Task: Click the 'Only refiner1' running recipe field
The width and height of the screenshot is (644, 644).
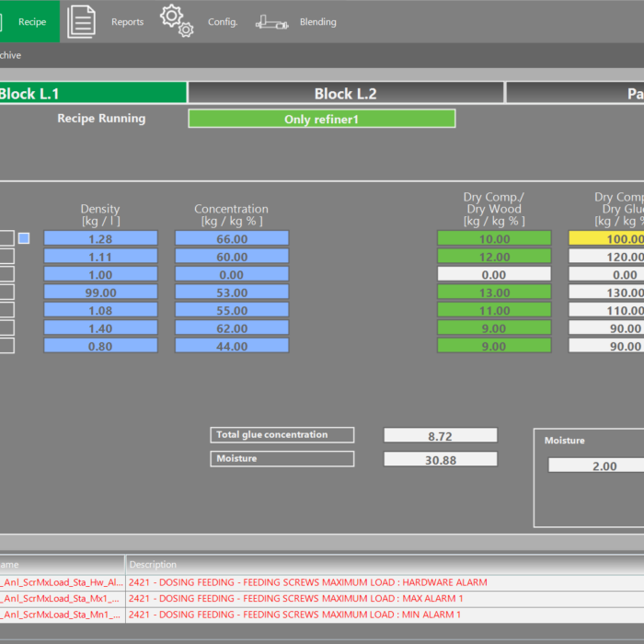Action: coord(321,119)
